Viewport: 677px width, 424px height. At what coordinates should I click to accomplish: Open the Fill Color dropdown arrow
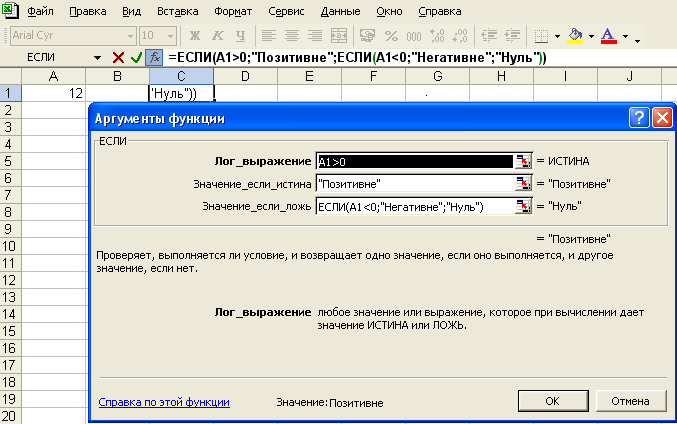[x=592, y=36]
